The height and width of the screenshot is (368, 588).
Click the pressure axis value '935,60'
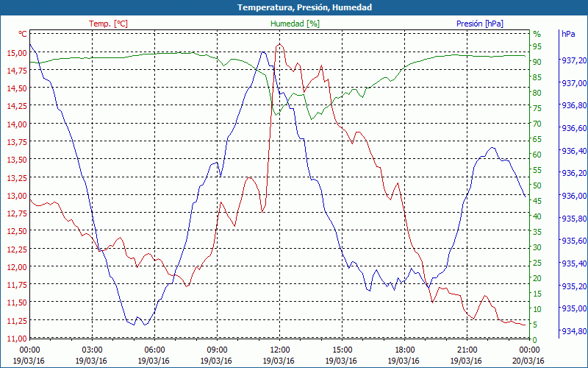574,241
